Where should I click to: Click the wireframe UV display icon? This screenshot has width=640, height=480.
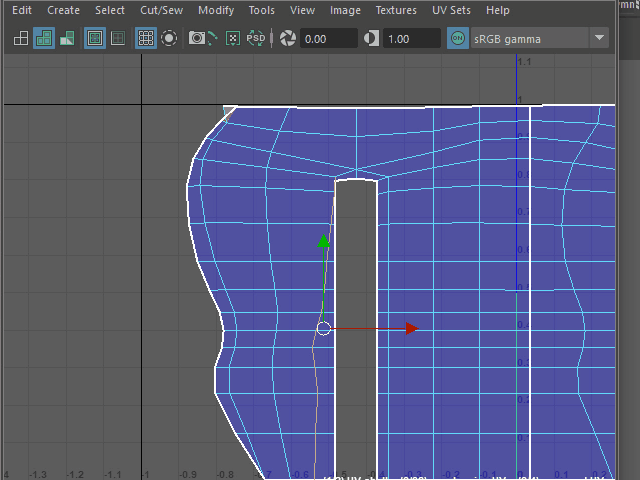click(x=20, y=39)
